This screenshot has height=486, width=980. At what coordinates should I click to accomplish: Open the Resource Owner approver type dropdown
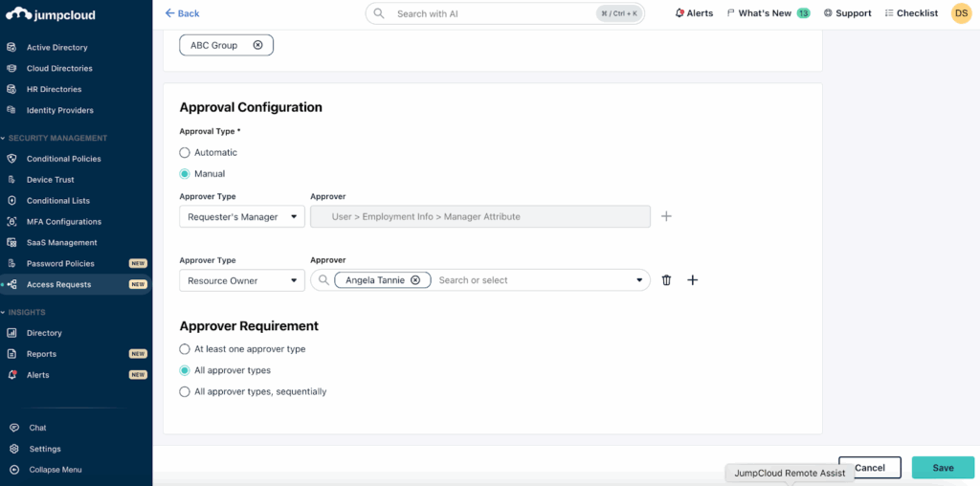(x=242, y=280)
